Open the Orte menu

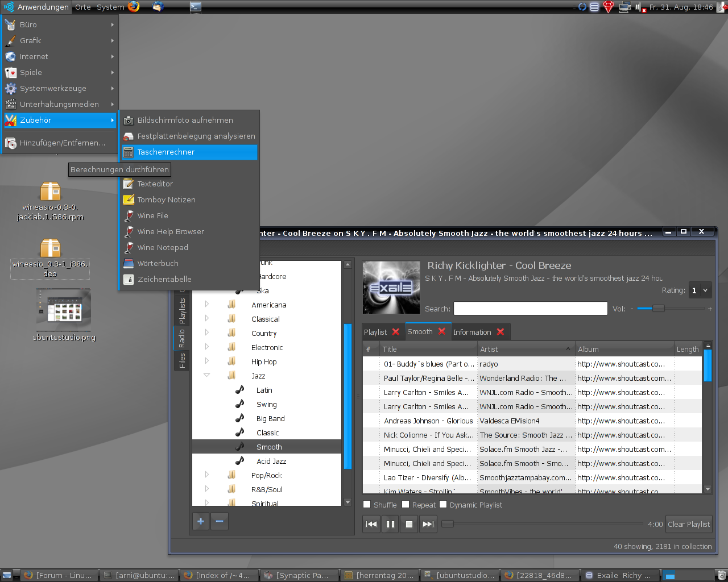pos(83,7)
